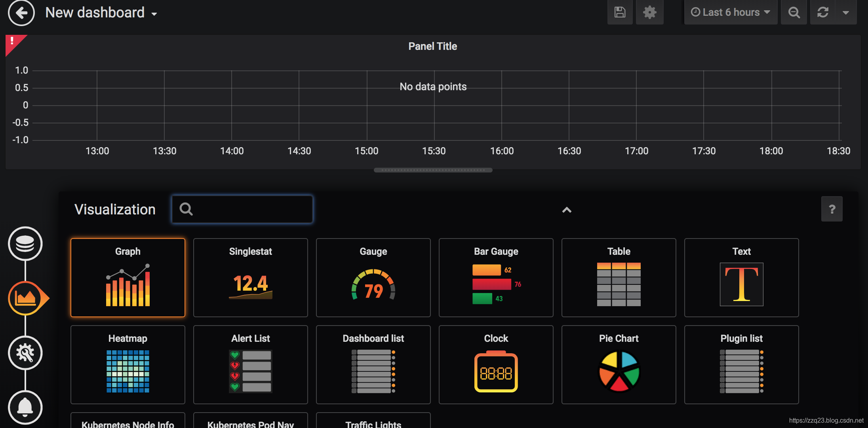Click the 18:30 time axis label
Screen dimensions: 868x428
tap(839, 151)
